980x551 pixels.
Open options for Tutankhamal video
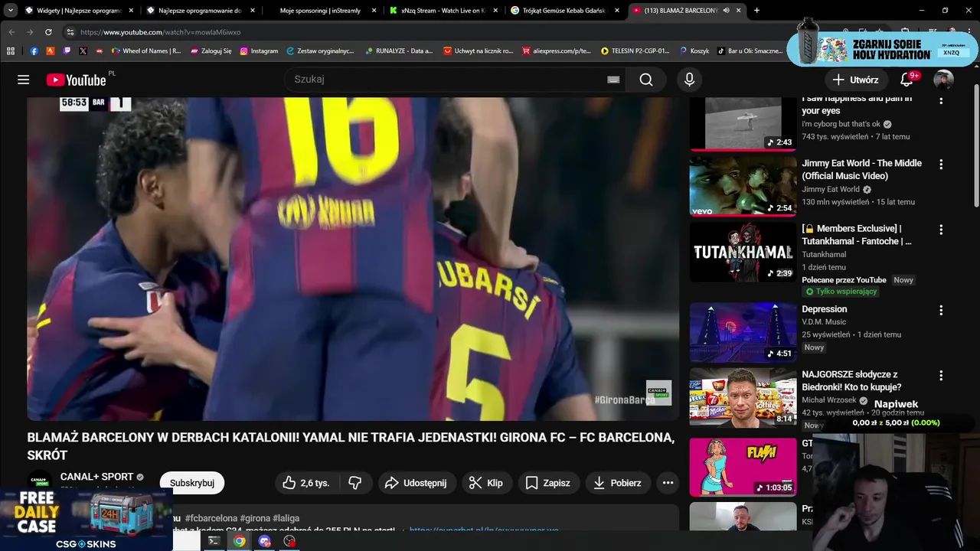click(x=941, y=230)
